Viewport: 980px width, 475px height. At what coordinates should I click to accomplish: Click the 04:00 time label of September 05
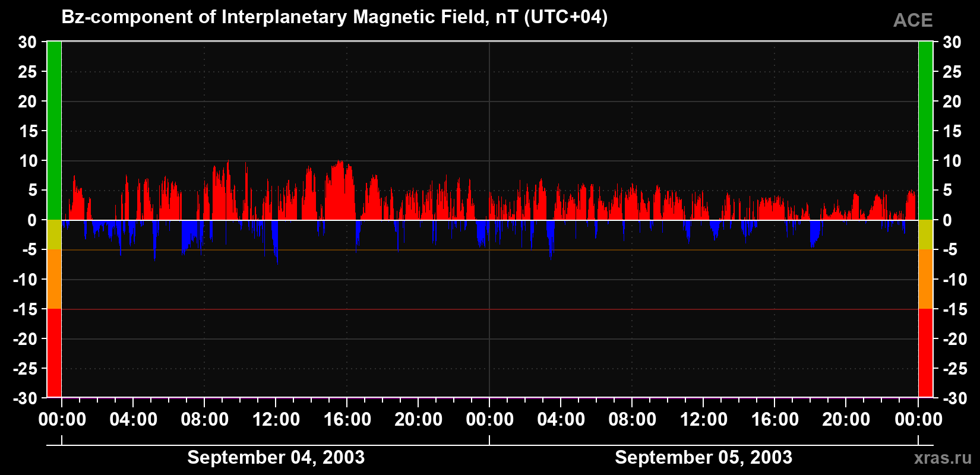pos(561,420)
